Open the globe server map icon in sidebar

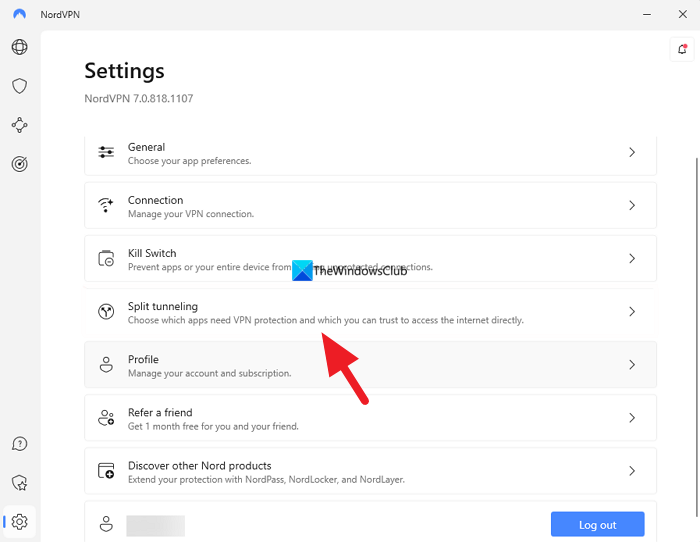coord(19,47)
